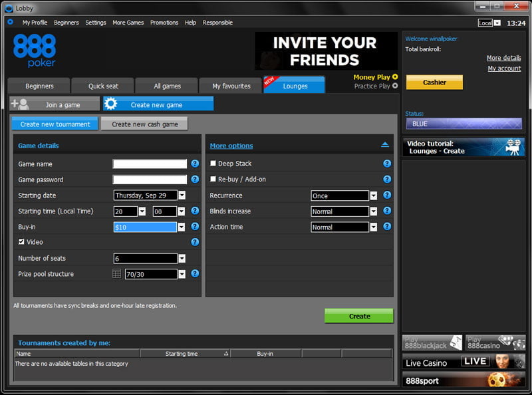Switch to the All games tab
This screenshot has height=395, width=532.
point(168,86)
